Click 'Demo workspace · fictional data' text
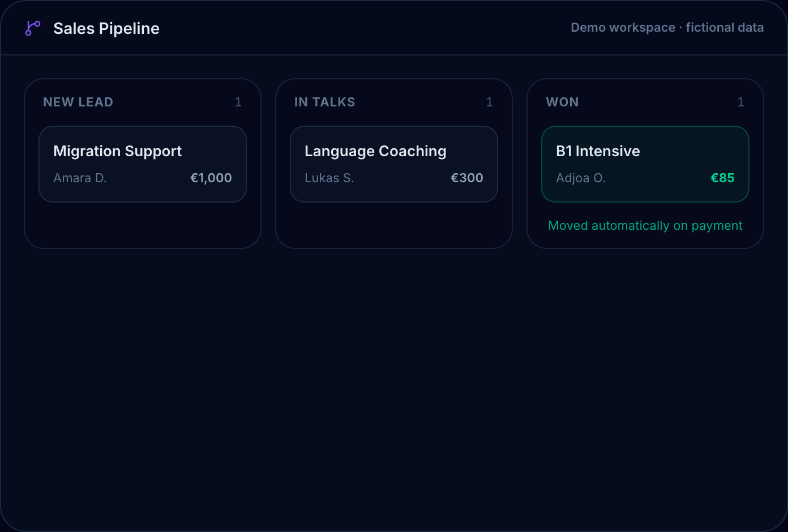Image resolution: width=788 pixels, height=532 pixels. tap(667, 28)
